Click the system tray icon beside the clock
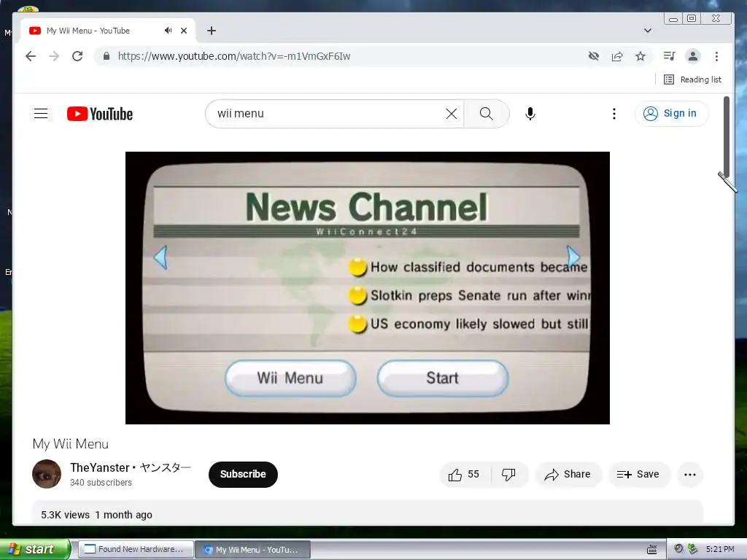 (x=693, y=549)
